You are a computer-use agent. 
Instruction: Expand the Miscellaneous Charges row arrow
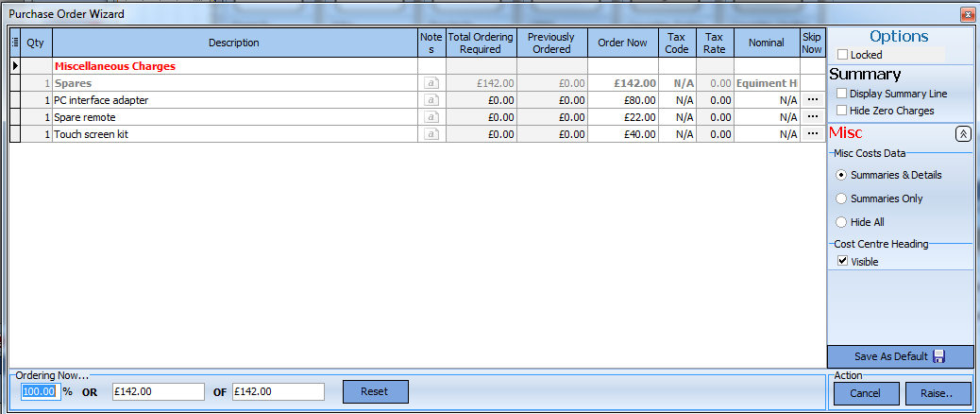(15, 67)
